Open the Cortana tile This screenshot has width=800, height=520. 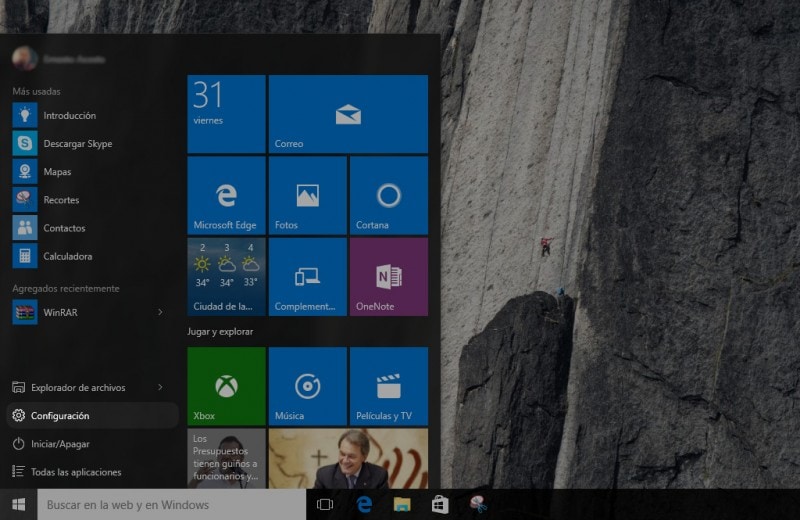coord(389,195)
